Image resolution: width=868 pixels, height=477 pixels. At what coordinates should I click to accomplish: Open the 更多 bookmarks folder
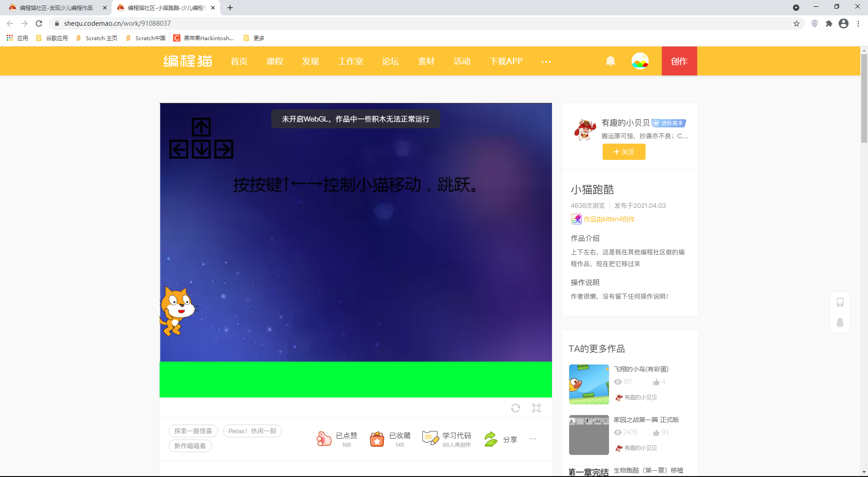click(254, 38)
